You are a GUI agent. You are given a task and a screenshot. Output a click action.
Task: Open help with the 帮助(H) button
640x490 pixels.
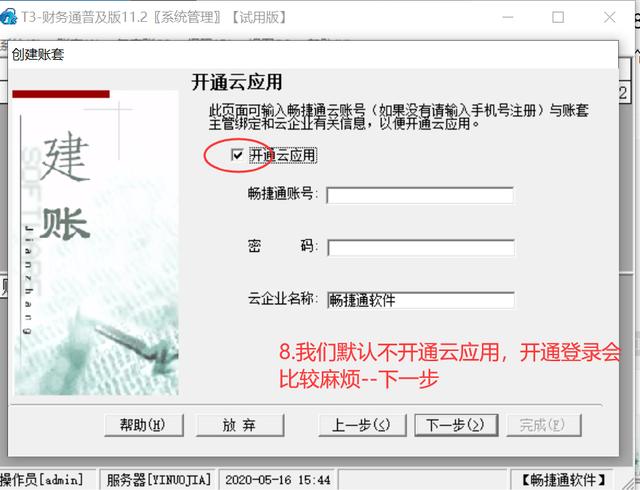tap(144, 425)
